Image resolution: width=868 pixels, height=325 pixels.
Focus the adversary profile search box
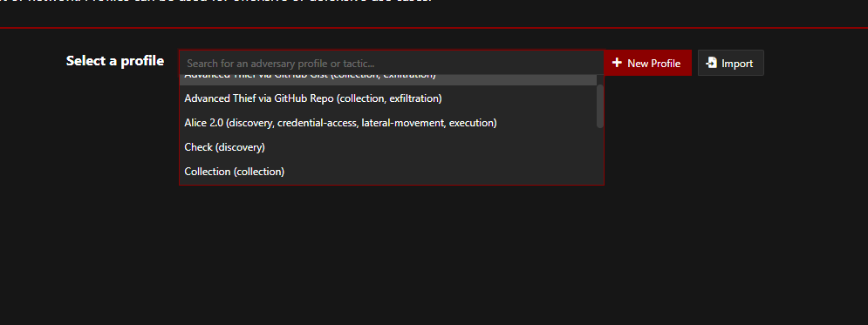(x=392, y=63)
